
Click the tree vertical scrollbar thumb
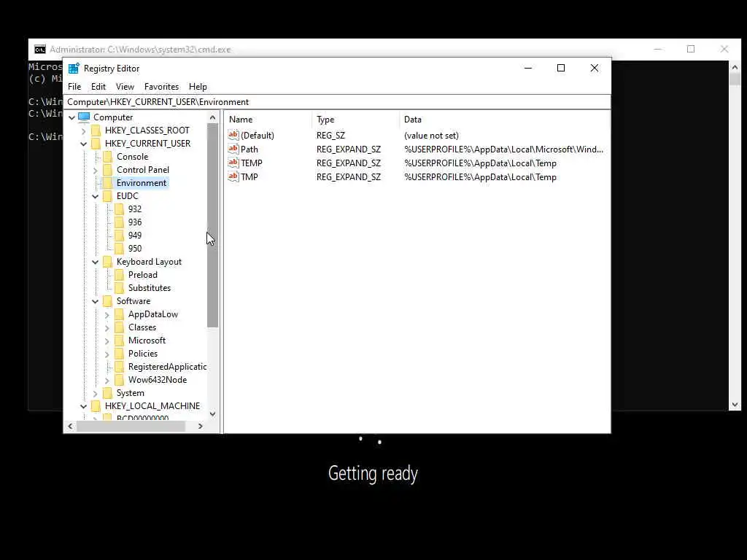[x=212, y=225]
